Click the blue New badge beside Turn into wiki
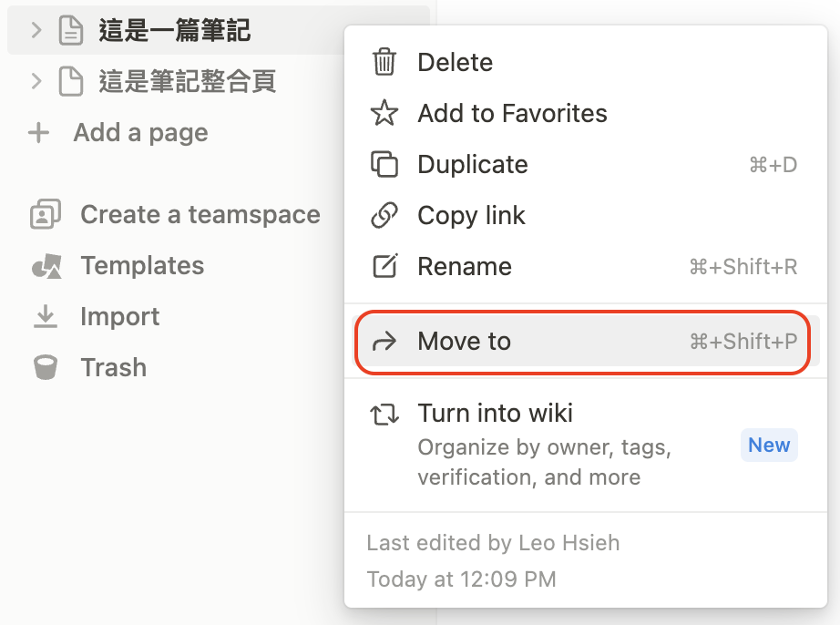 [x=769, y=445]
